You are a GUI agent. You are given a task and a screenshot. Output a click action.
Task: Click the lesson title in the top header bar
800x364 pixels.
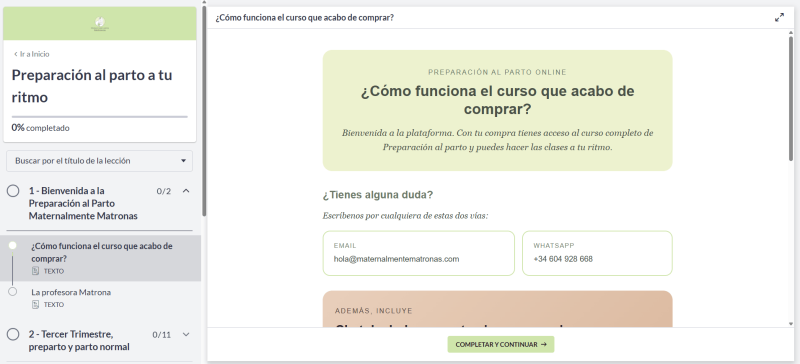[304, 17]
